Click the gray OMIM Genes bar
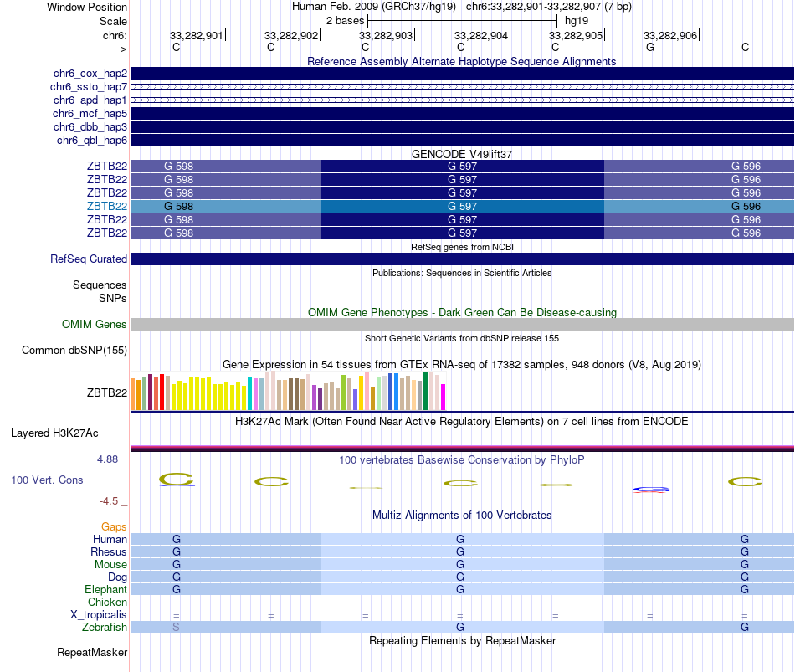The height and width of the screenshot is (672, 795). (463, 324)
